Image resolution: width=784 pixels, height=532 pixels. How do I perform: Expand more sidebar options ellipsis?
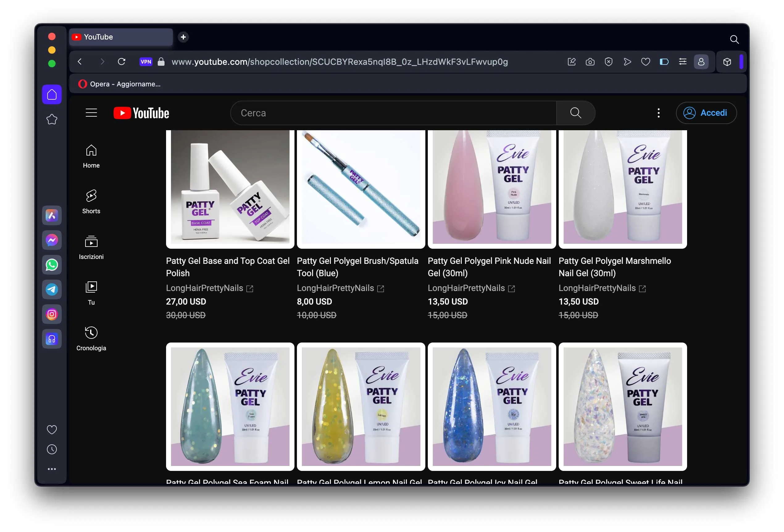coord(52,469)
